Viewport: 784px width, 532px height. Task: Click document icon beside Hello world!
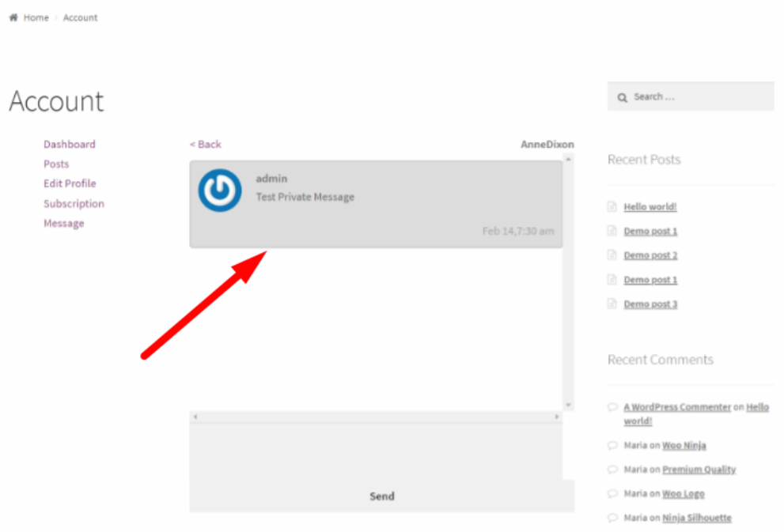tap(612, 206)
